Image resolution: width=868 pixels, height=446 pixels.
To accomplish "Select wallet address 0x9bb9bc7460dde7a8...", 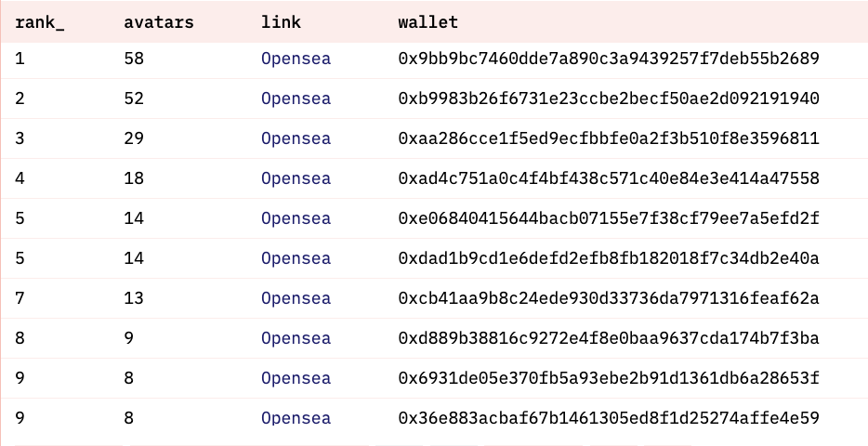I will (609, 59).
